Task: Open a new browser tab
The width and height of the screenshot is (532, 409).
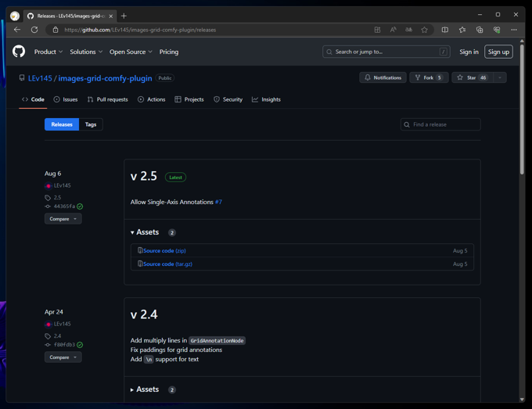Action: click(x=124, y=16)
